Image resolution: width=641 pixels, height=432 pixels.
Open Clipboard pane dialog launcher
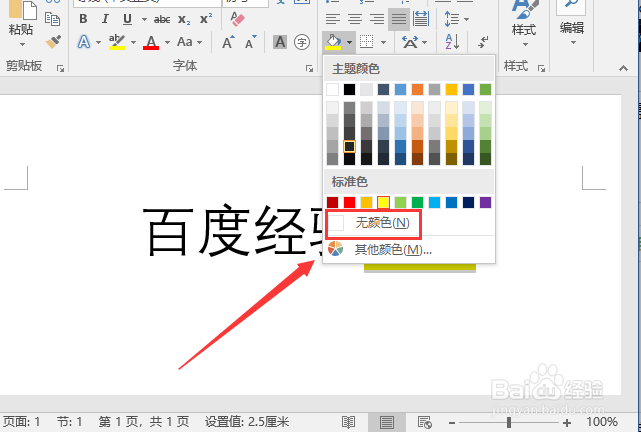point(61,69)
